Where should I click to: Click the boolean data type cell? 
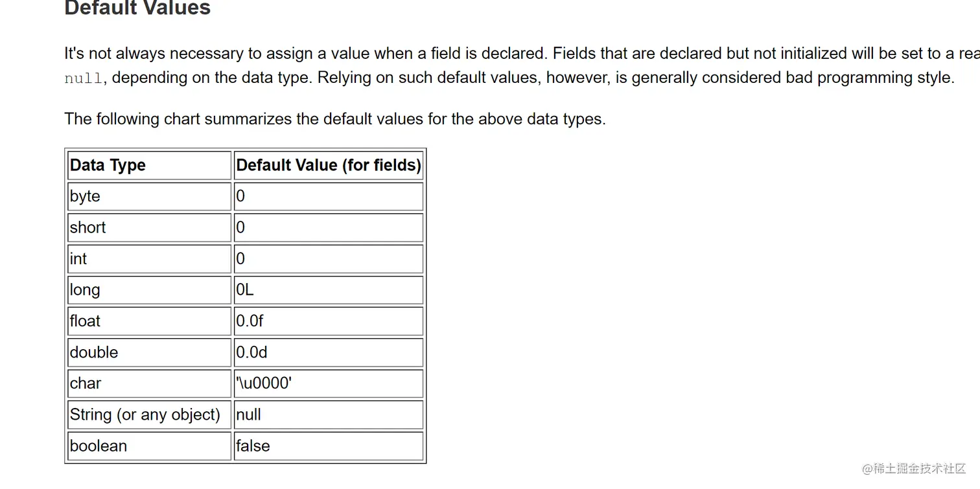[x=149, y=446]
